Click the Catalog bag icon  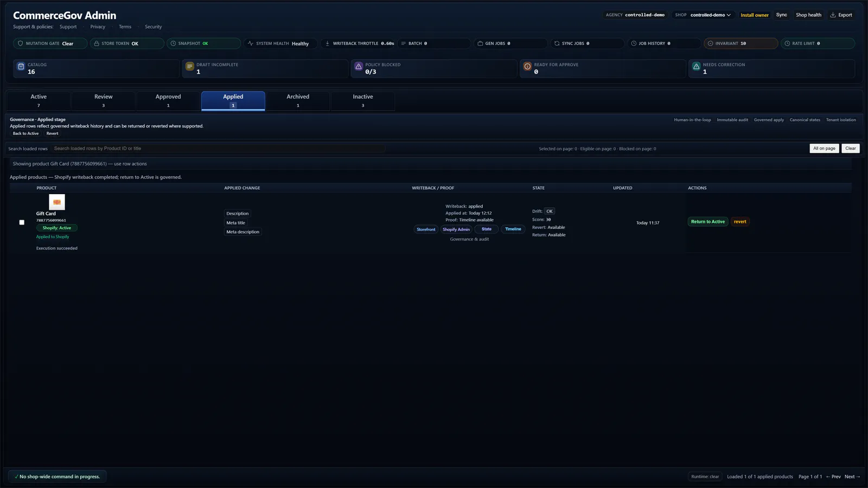pyautogui.click(x=21, y=66)
